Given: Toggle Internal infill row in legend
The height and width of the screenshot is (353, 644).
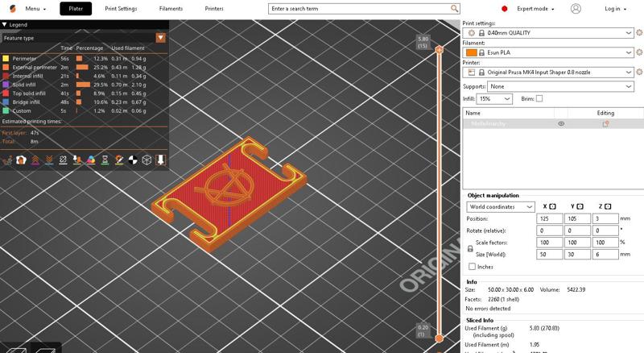Looking at the screenshot, I should [x=84, y=76].
